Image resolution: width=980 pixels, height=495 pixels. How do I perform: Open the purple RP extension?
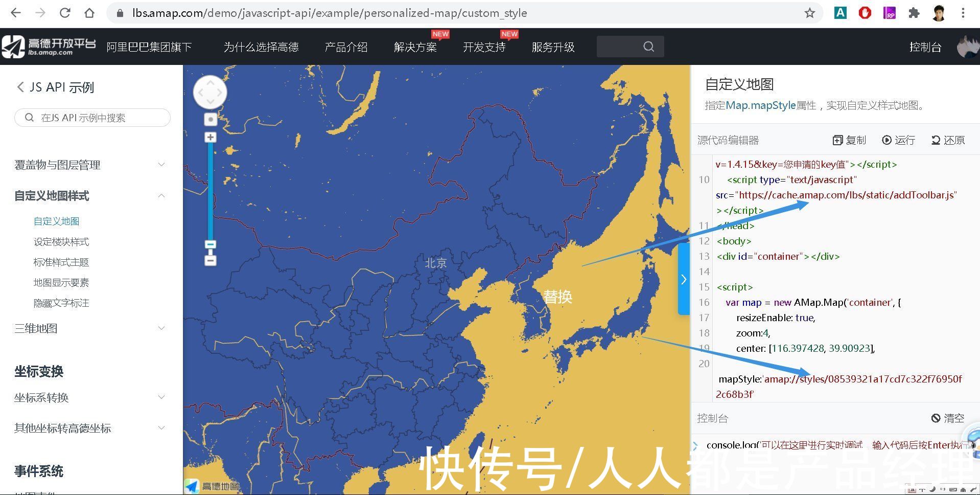(890, 13)
